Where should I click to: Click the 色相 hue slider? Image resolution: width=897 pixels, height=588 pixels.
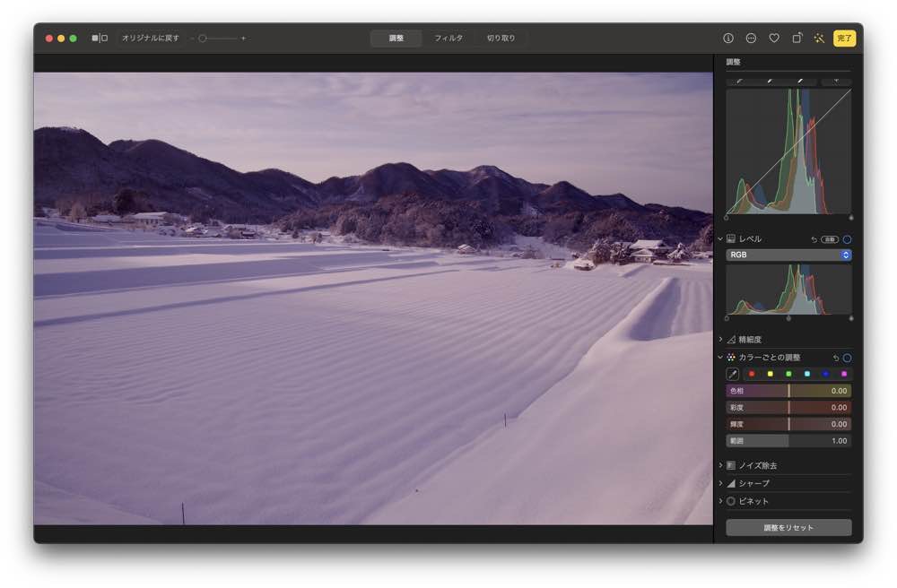(788, 391)
